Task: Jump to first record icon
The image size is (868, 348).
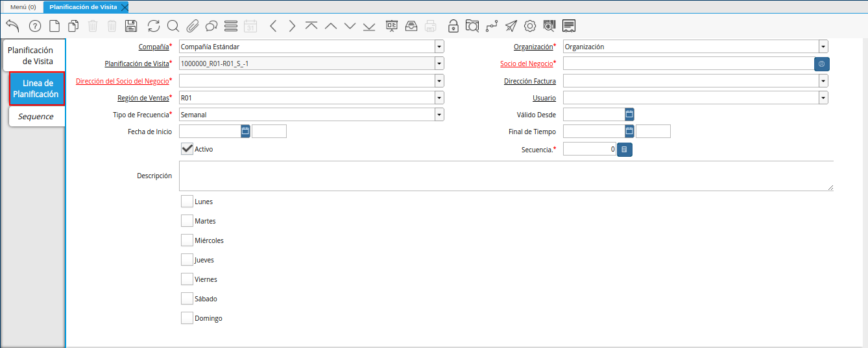Action: (x=311, y=26)
